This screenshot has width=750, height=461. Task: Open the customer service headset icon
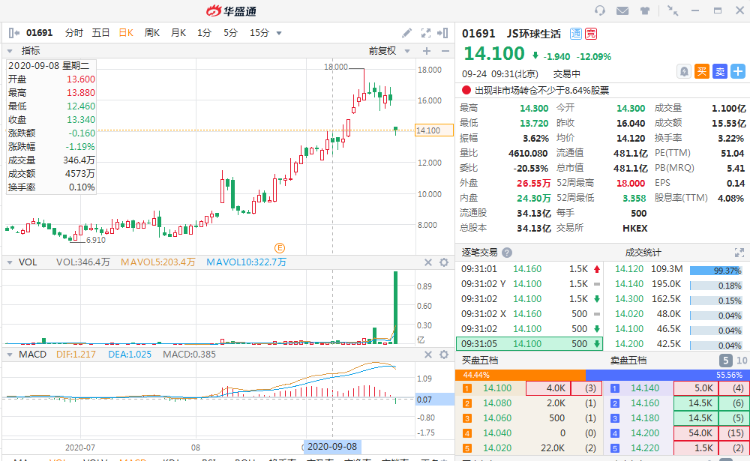(599, 11)
